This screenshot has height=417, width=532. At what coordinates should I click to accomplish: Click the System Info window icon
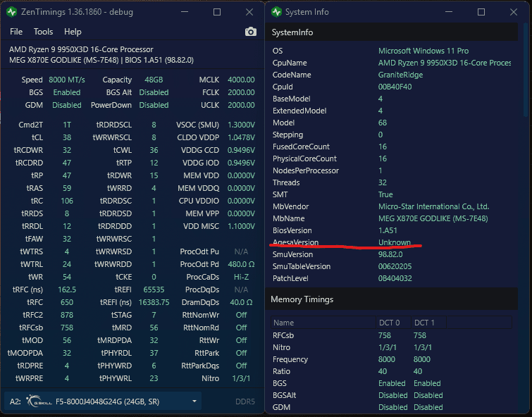point(275,12)
